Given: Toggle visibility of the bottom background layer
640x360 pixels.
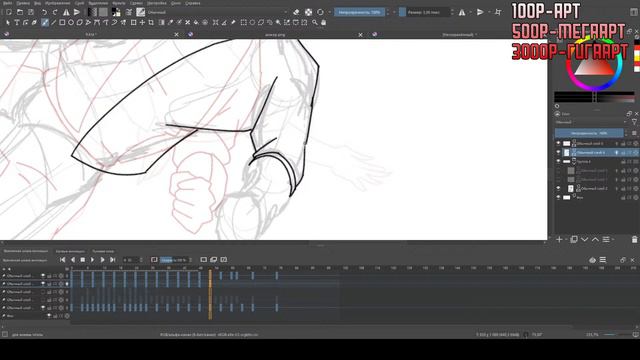Looking at the screenshot, I should 558,197.
